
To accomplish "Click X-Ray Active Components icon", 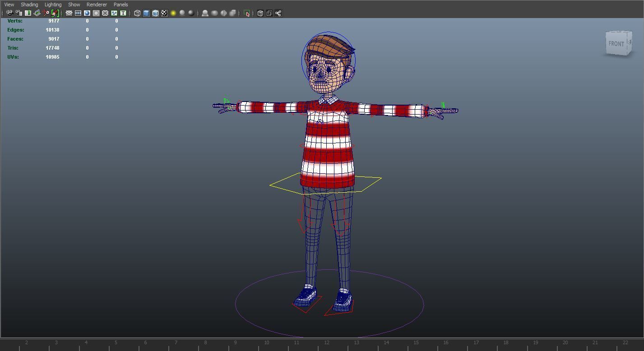I will 269,13.
